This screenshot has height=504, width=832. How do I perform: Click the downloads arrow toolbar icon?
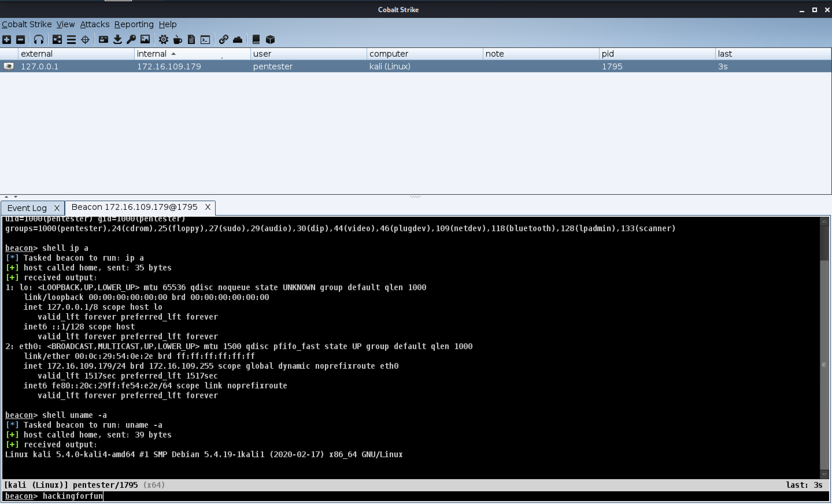click(117, 40)
